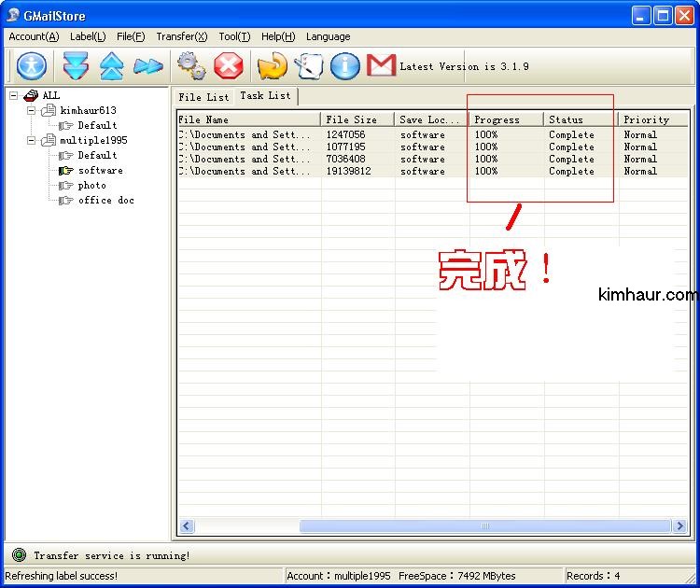Image resolution: width=700 pixels, height=588 pixels.
Task: Collapse the multiple1995 account node
Action: [31, 140]
